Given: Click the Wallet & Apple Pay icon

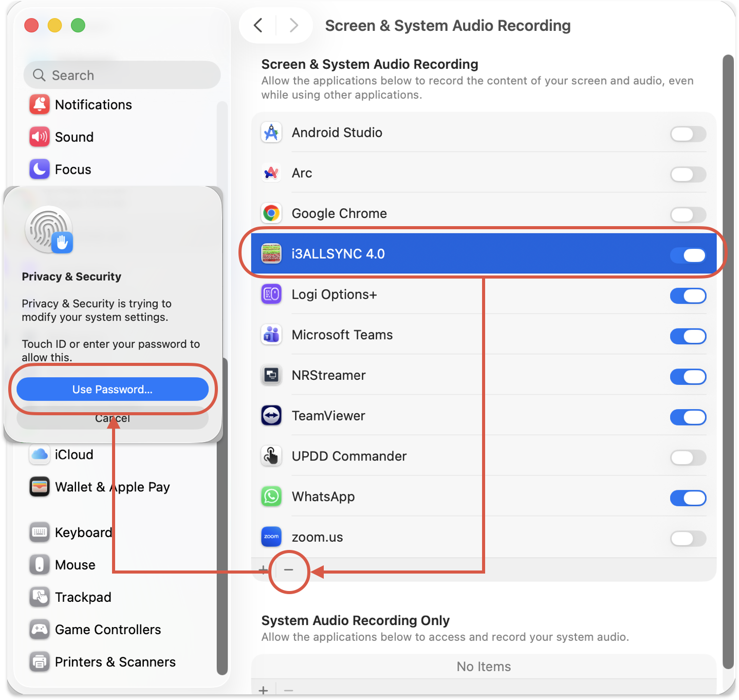Looking at the screenshot, I should tap(40, 487).
